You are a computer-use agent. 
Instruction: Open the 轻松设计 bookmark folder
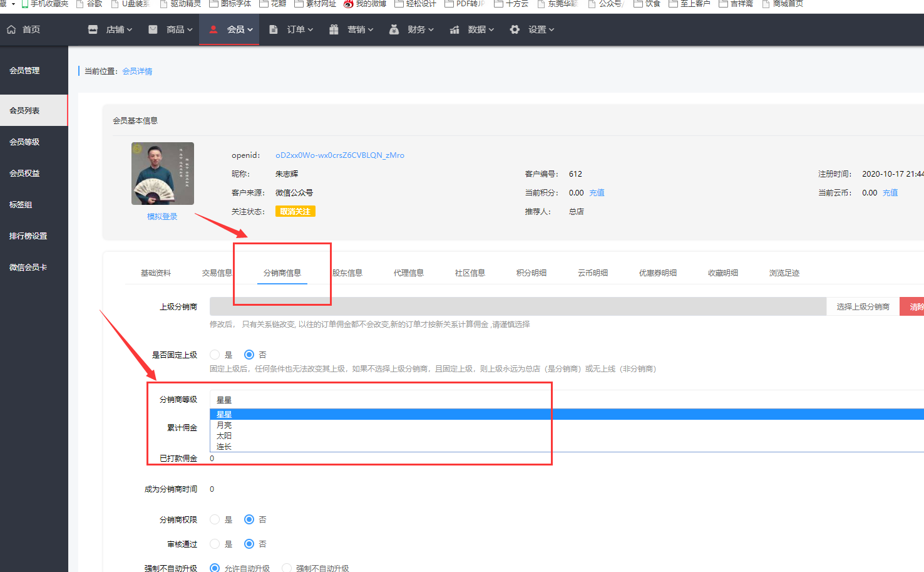415,4
